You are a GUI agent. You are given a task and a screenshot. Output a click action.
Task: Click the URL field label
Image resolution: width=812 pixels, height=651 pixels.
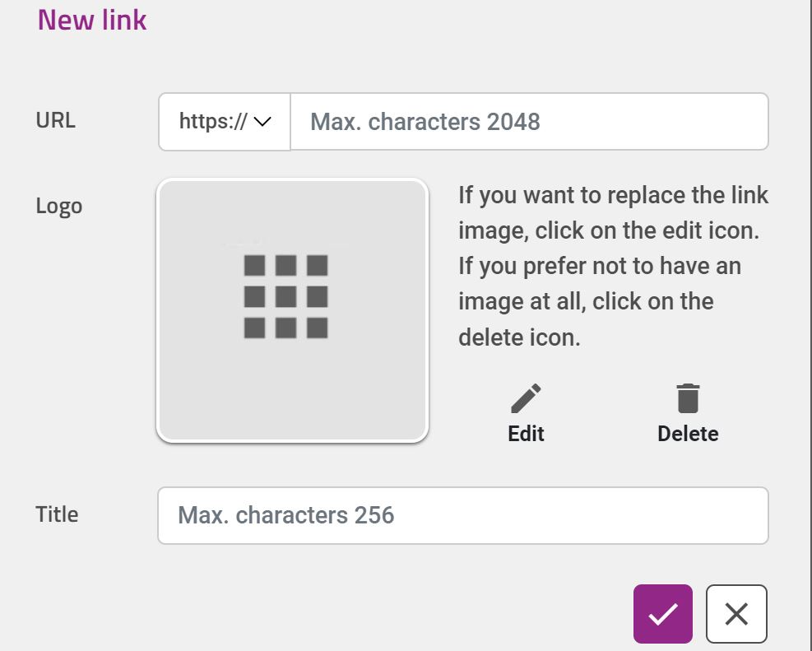click(55, 120)
